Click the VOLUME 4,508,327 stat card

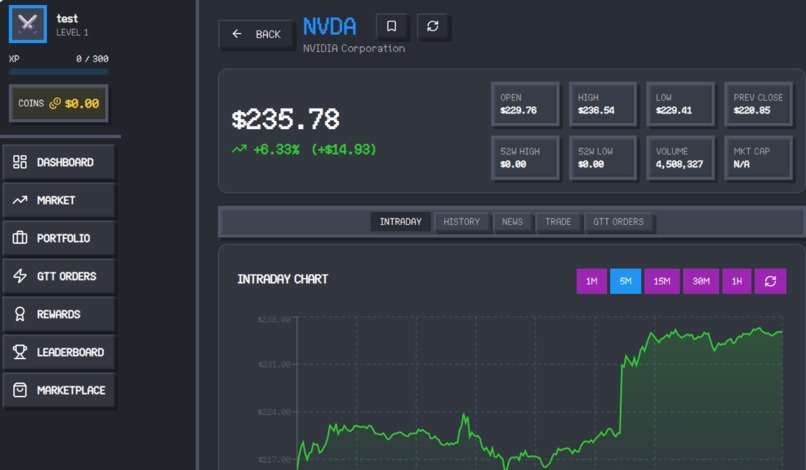click(681, 158)
